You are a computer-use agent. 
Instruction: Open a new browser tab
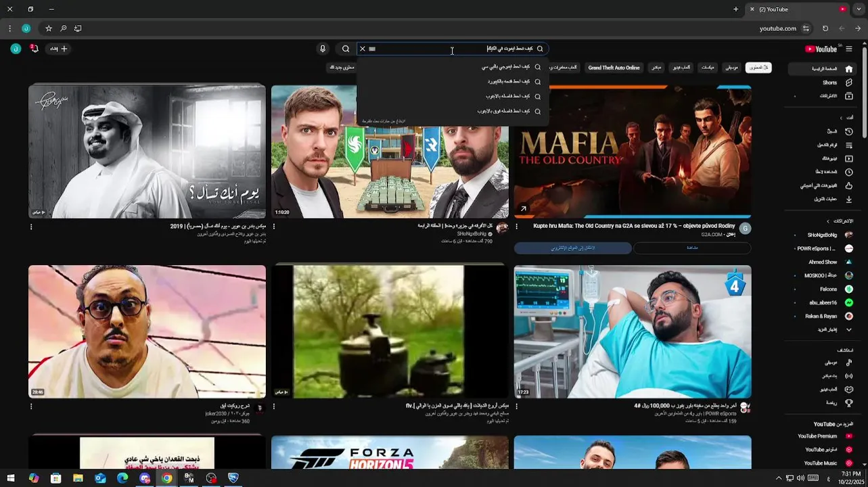(x=736, y=9)
